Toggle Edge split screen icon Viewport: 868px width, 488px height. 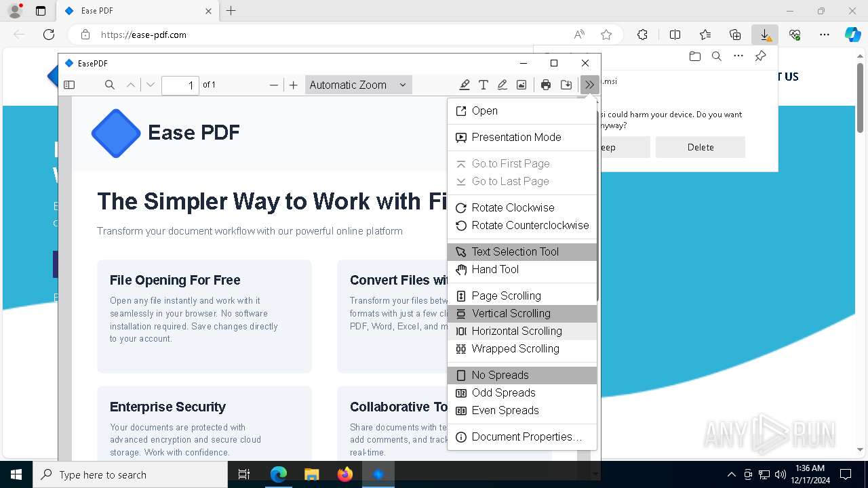pyautogui.click(x=675, y=35)
